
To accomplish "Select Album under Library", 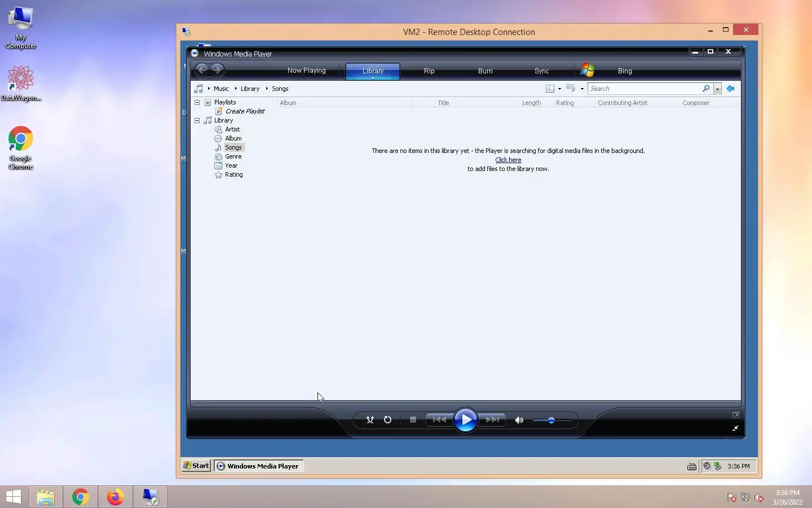I will point(233,138).
